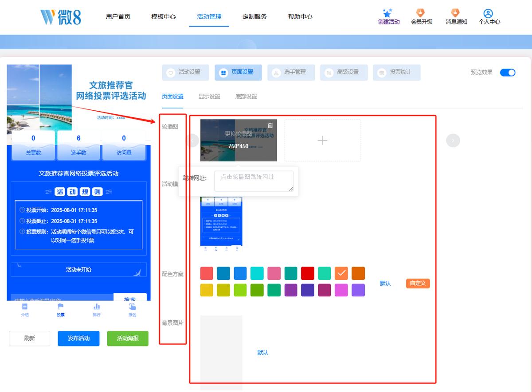Pick the yellow color swatch
532x392 pixels.
pos(207,290)
